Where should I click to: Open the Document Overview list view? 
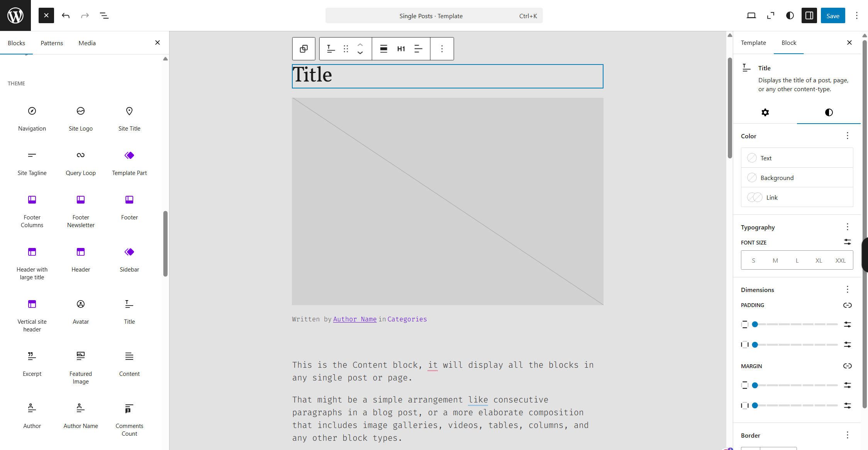(x=104, y=15)
